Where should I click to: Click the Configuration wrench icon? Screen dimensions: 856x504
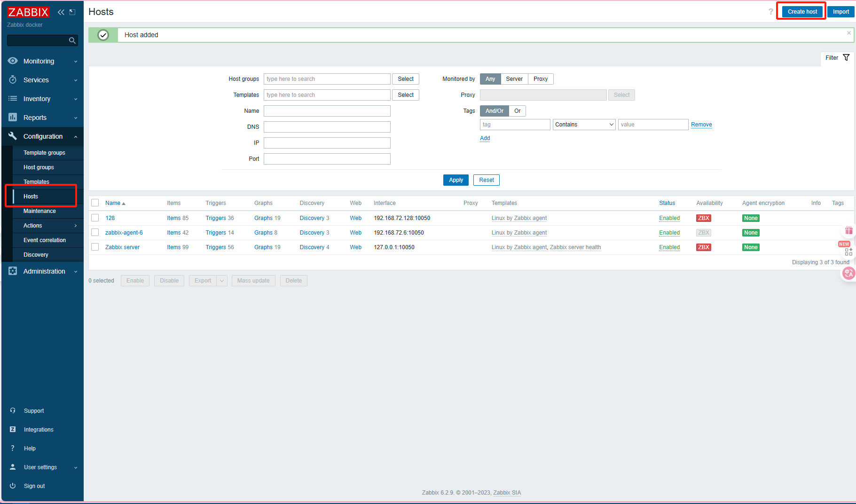tap(13, 136)
